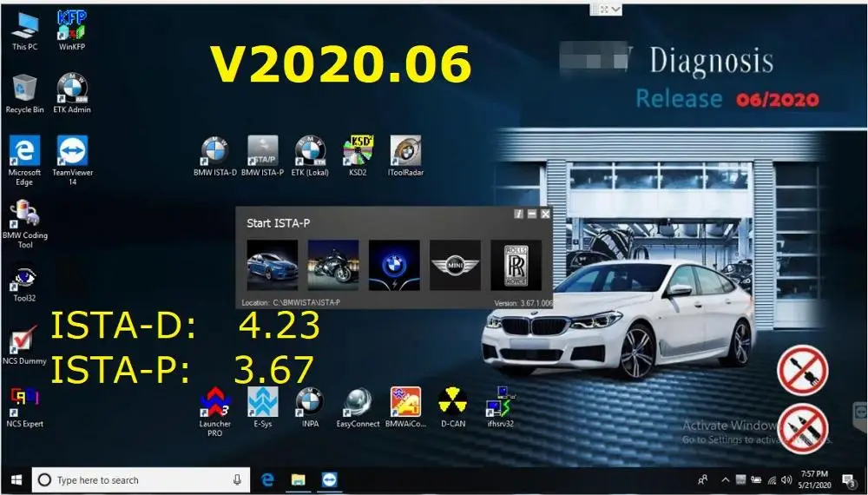This screenshot has width=868, height=495.
Task: Open BMW Coding Tool shortcut
Action: pyautogui.click(x=25, y=224)
